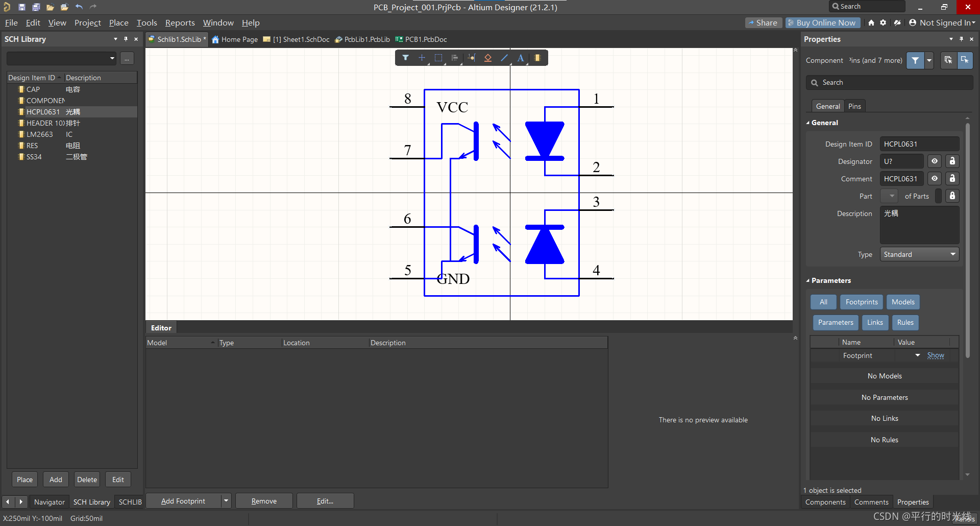Toggle the Footprints filter button
The image size is (980, 526).
click(x=862, y=302)
